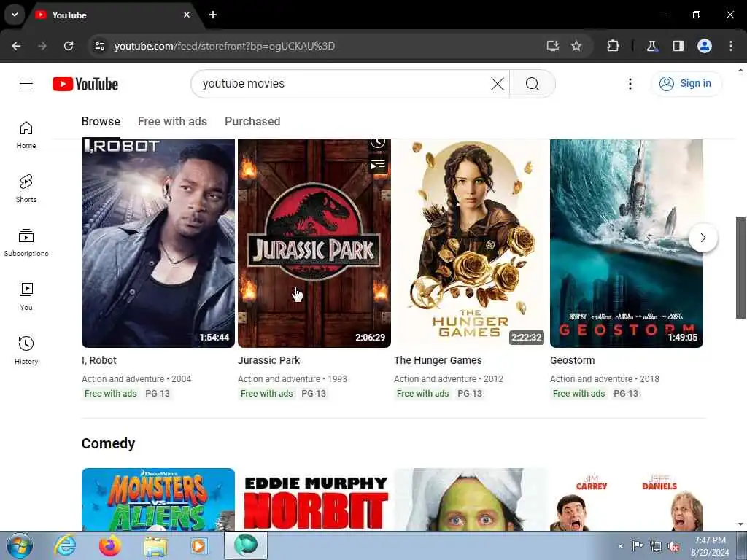Toggle the browser side panel
Screen dimensions: 747x560
(x=678, y=46)
